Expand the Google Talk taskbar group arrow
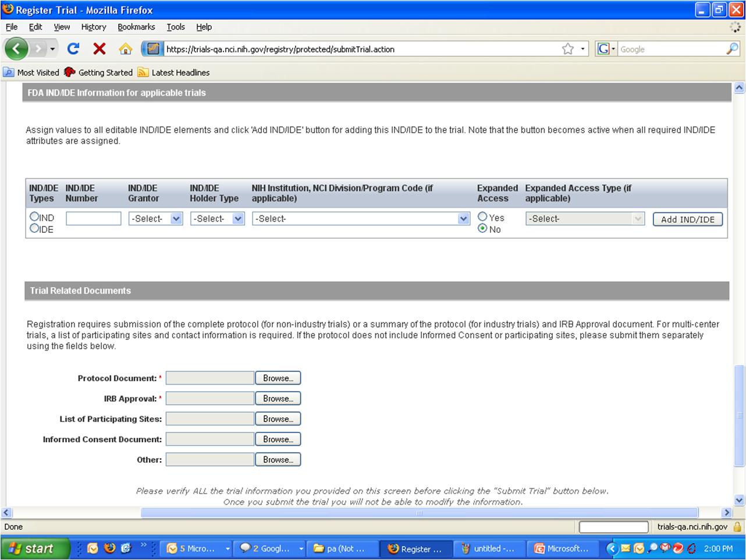 point(301,548)
